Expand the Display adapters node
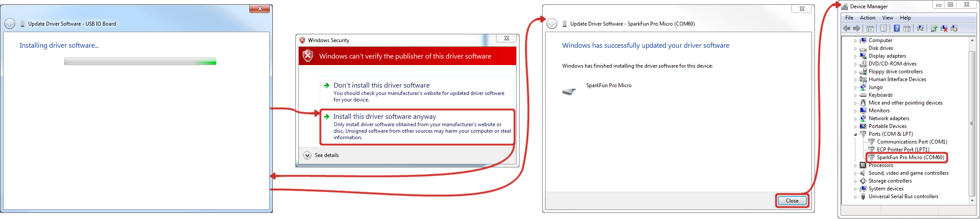This screenshot has height=219, width=980. (856, 56)
